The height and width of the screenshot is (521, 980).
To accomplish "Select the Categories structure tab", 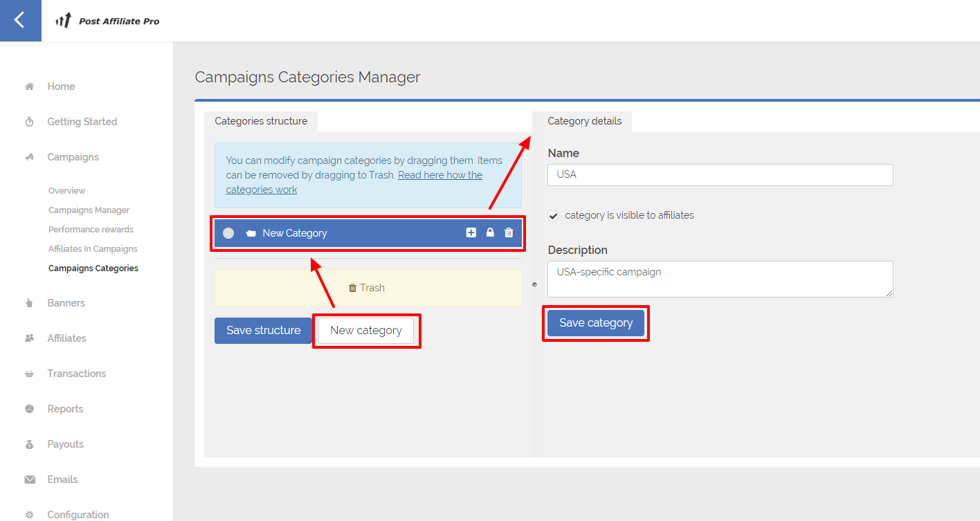I will (x=261, y=121).
